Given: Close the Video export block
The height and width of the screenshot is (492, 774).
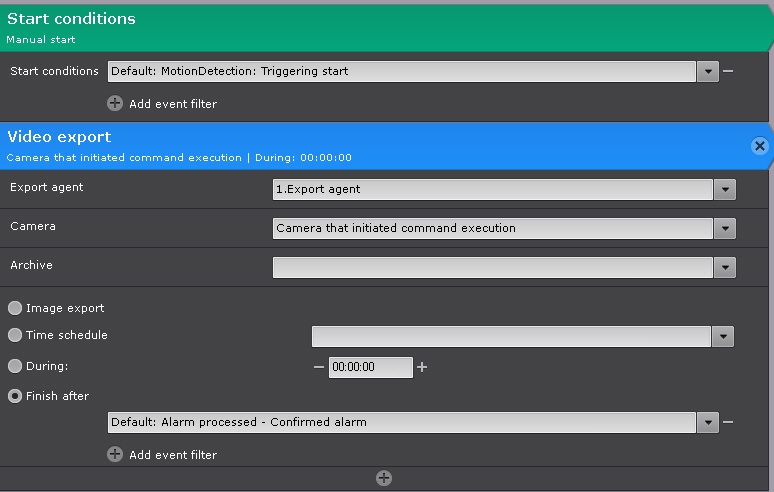Looking at the screenshot, I should pyautogui.click(x=759, y=146).
